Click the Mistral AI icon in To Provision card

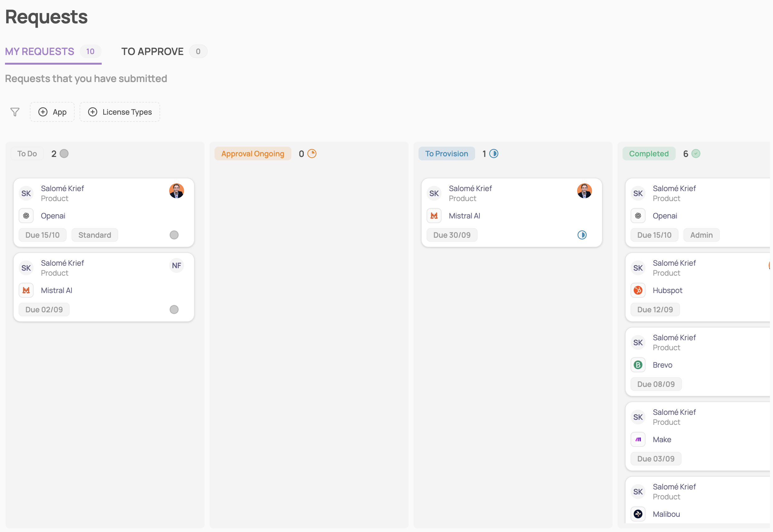click(x=434, y=216)
